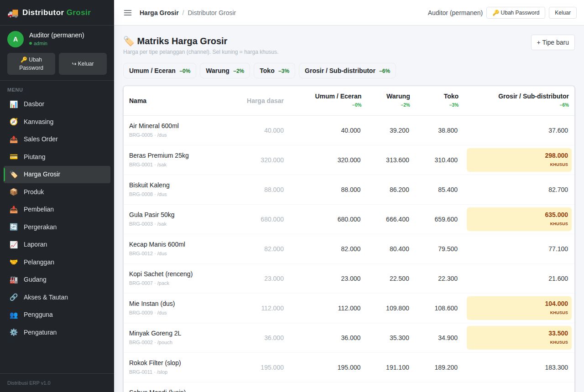Viewport: 584px width, 392px height.
Task: Click the tag icon beside Matriks Harga Grosir
Action: tap(129, 41)
